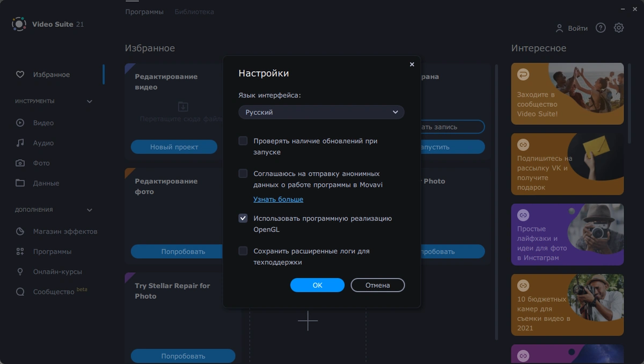Screen dimensions: 644x364
Task: Click Попробовать under Try Stellar Repair for Photo
Action: coord(183,356)
